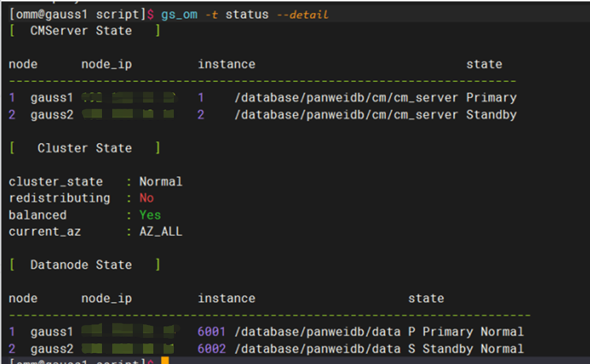Click the P Primary Normal datanode state
Screen dimensions: 590x364
465,332
